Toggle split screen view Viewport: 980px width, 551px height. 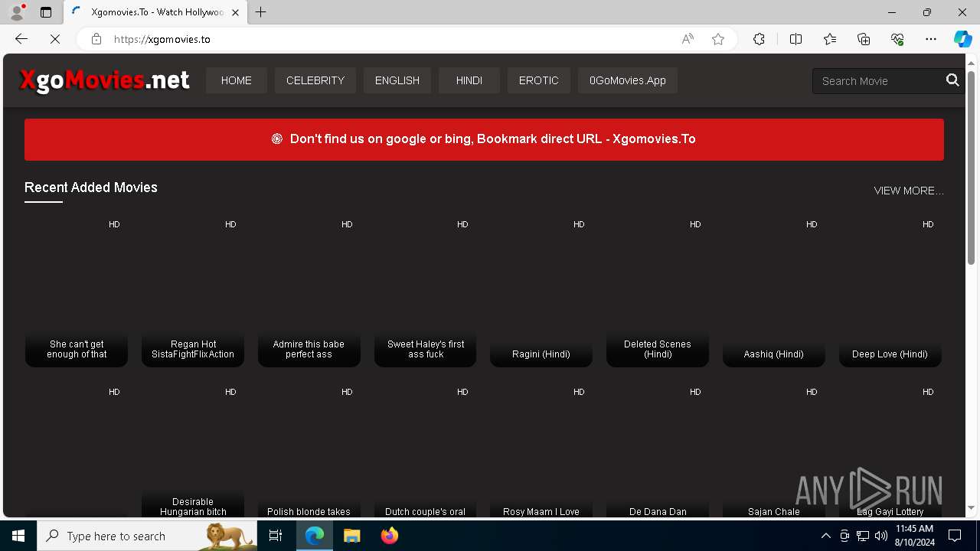pos(795,39)
